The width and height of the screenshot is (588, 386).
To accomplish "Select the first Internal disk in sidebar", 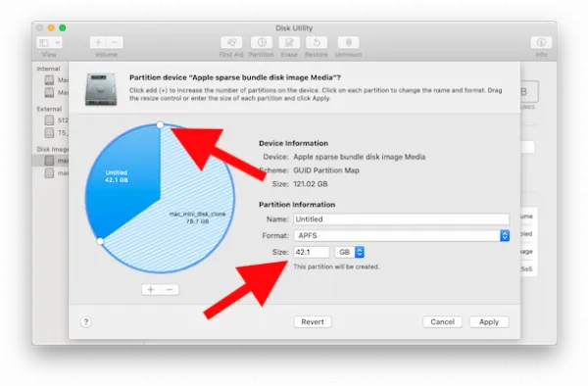I will [x=56, y=79].
